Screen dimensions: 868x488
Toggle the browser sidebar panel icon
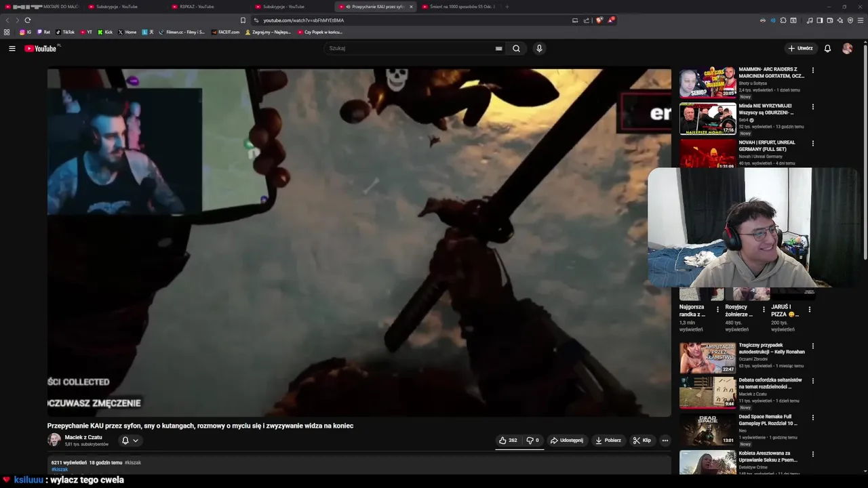tap(820, 20)
